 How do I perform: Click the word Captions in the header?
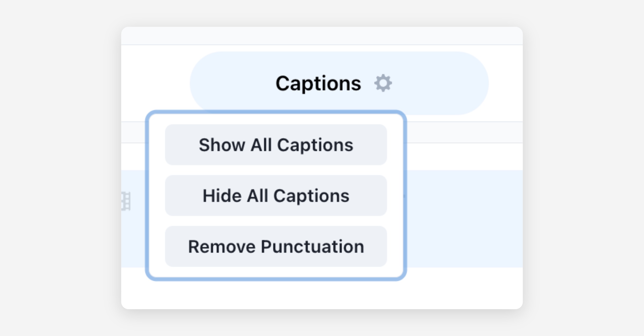click(318, 84)
